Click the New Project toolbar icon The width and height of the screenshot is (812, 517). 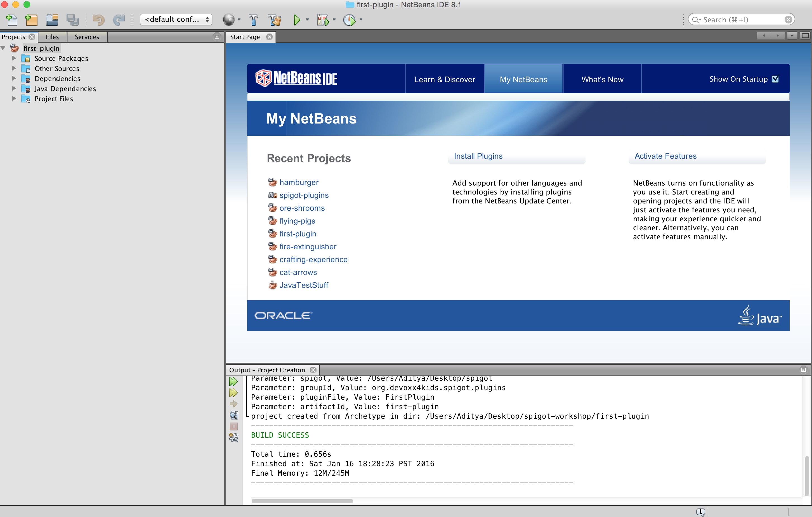click(31, 20)
